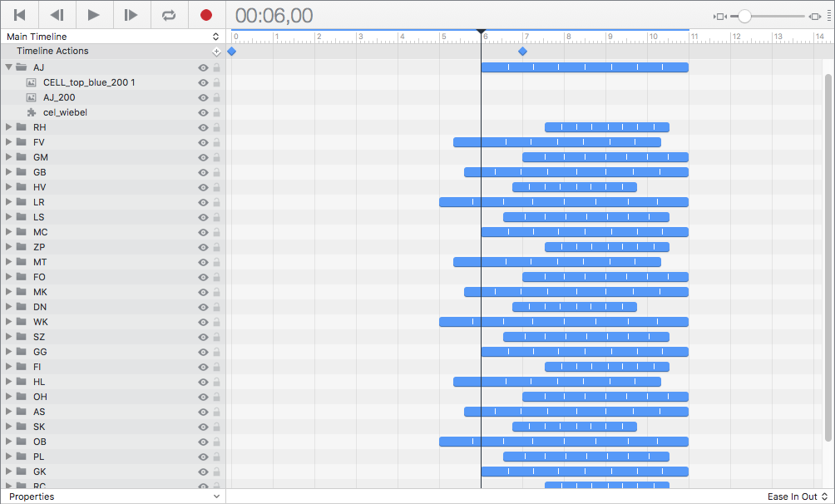The width and height of the screenshot is (835, 504).
Task: Jump to the start of the timeline
Action: (x=20, y=15)
